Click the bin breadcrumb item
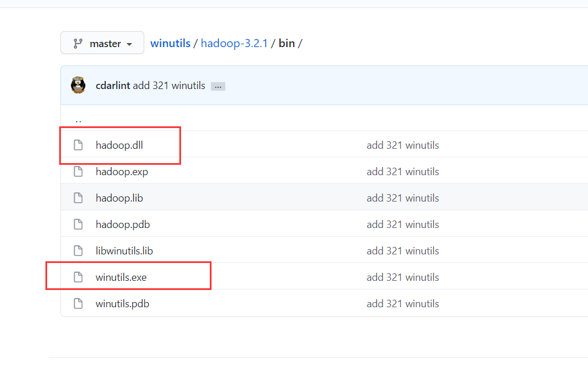 tap(286, 42)
